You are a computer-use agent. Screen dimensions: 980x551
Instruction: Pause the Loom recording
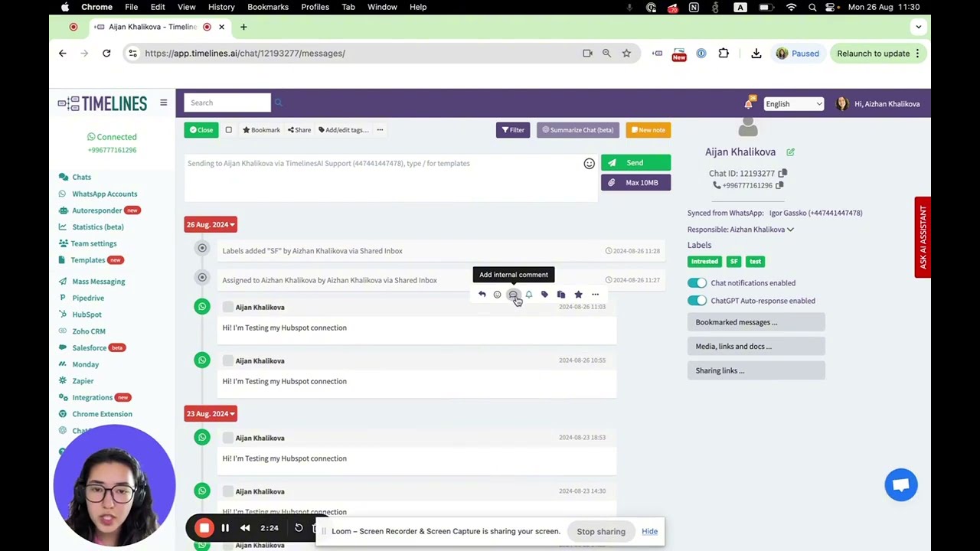[225, 528]
